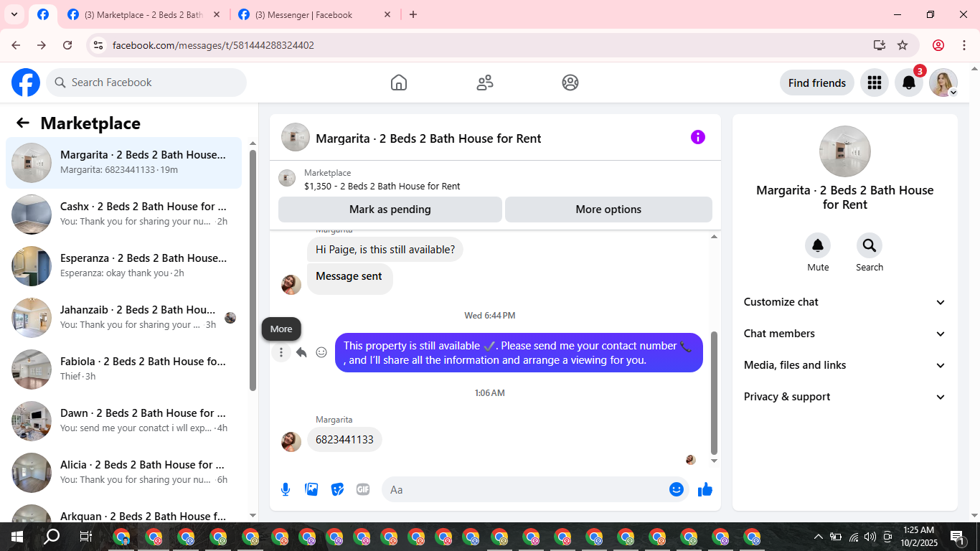980x551 pixels.
Task: Open Esperanza conversation in the list
Action: point(124,266)
